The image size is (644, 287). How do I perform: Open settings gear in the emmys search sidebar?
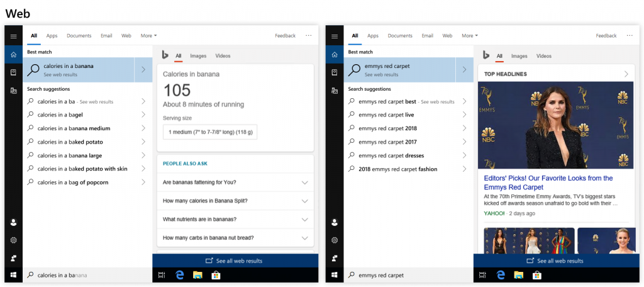point(335,240)
